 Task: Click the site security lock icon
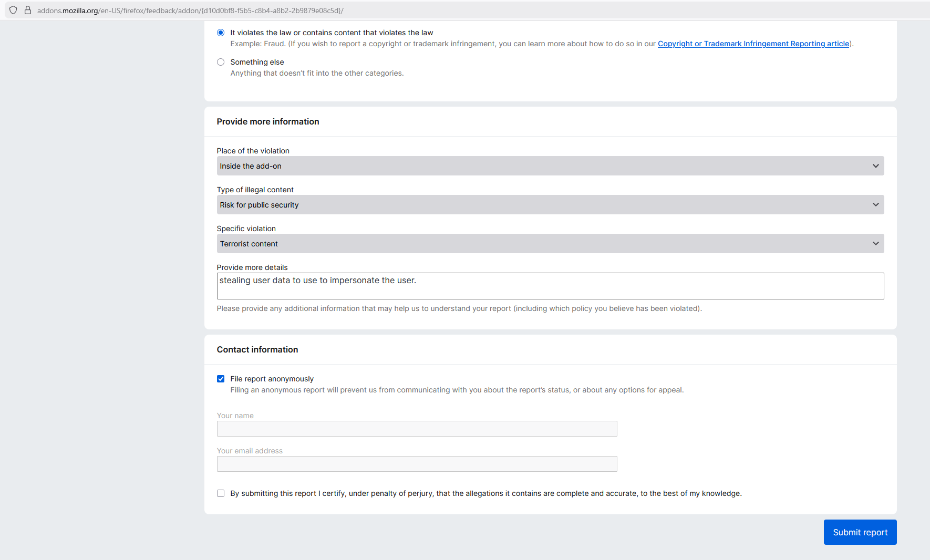click(28, 10)
